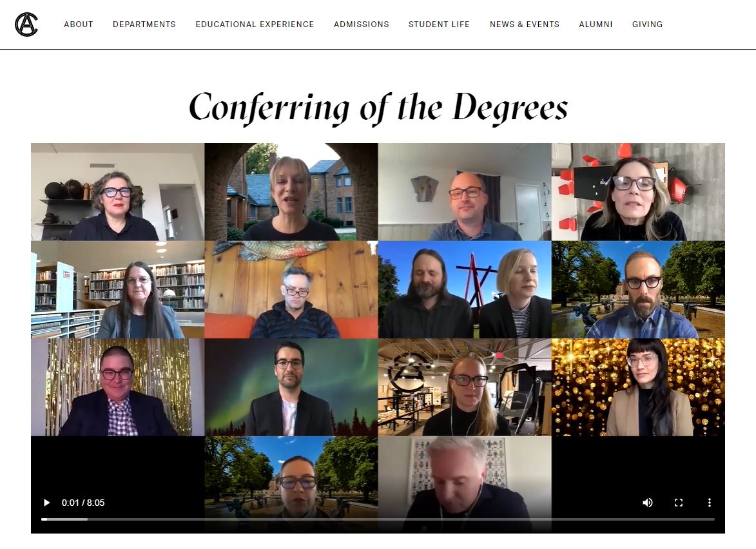Seek along the video progress bar
756x549 pixels.
pyautogui.click(x=378, y=519)
